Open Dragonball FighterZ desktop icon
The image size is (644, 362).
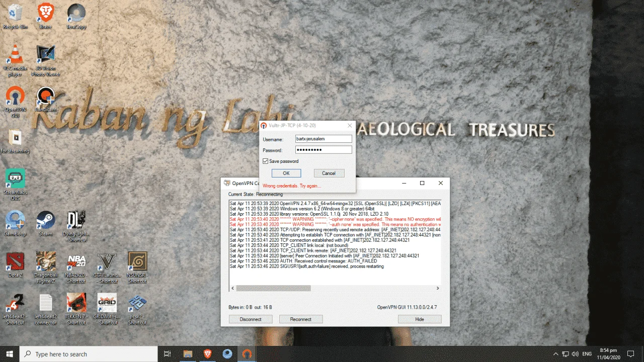pyautogui.click(x=46, y=267)
